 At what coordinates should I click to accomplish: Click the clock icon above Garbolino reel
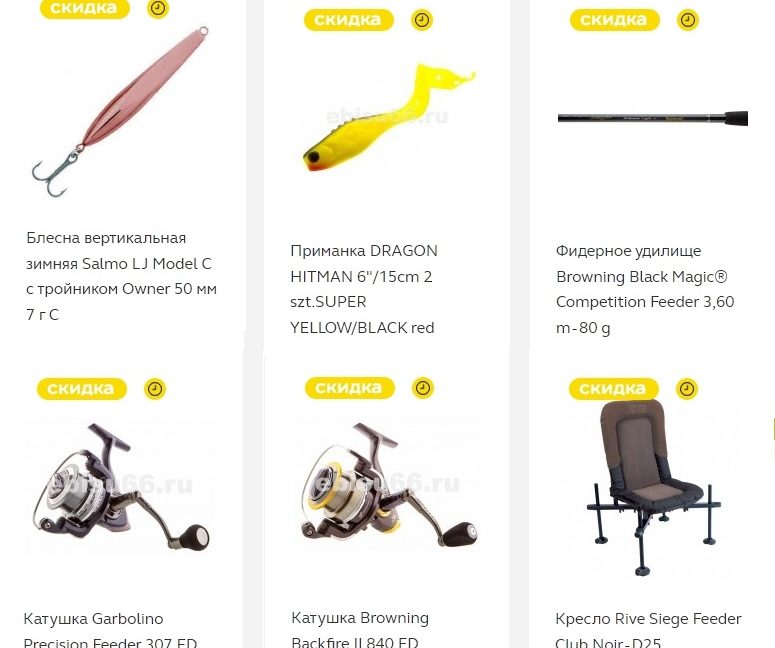155,389
